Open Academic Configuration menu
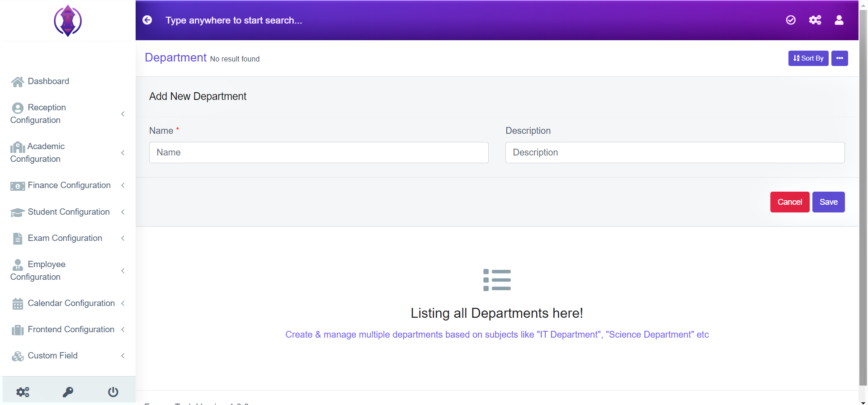 [x=68, y=153]
